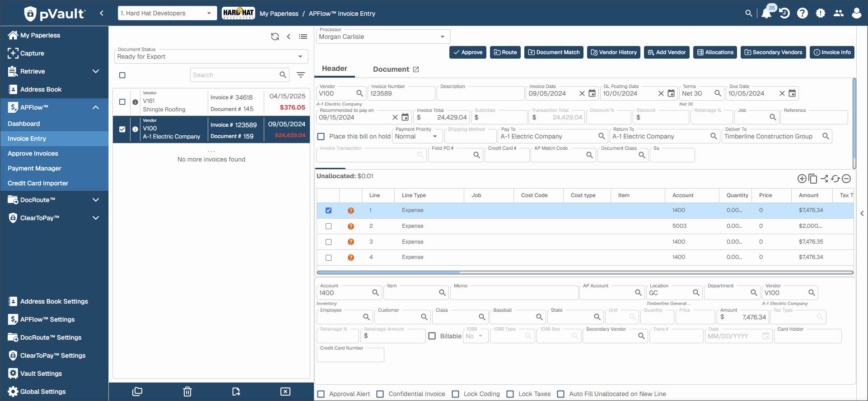Open the history clock icon

[x=784, y=14]
